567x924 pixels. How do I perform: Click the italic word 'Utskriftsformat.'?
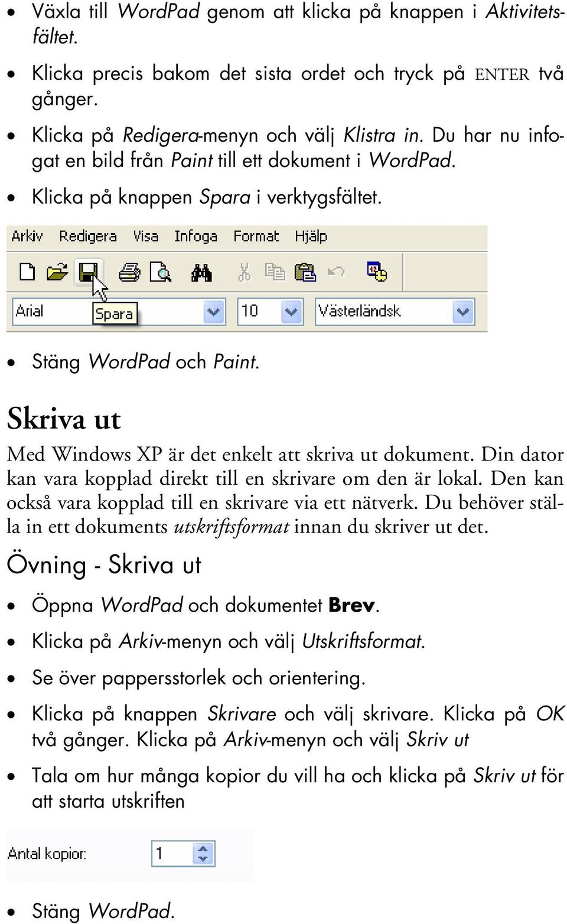tap(363, 641)
